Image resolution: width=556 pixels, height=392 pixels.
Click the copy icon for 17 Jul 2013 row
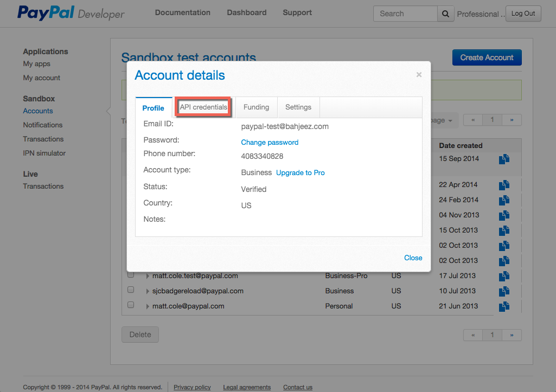[x=504, y=276]
